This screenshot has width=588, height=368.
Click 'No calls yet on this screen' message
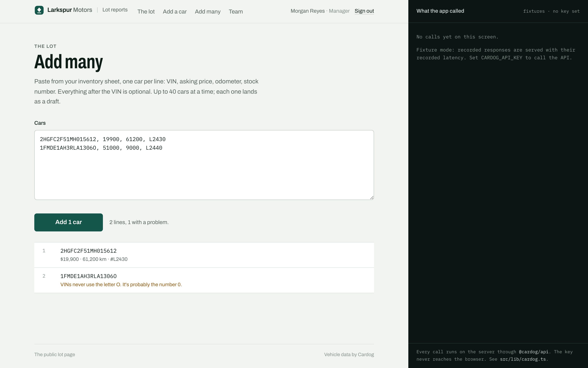pyautogui.click(x=457, y=37)
